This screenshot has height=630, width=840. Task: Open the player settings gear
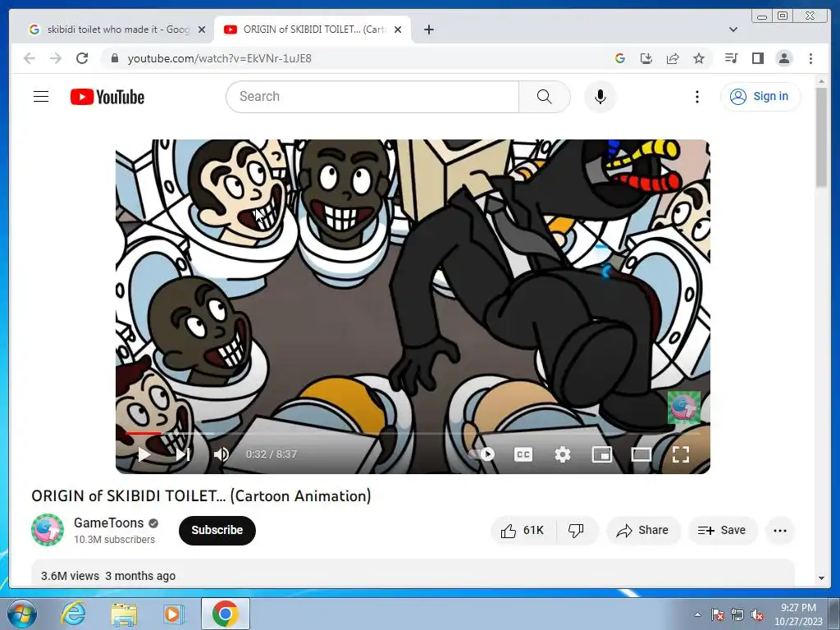click(563, 454)
